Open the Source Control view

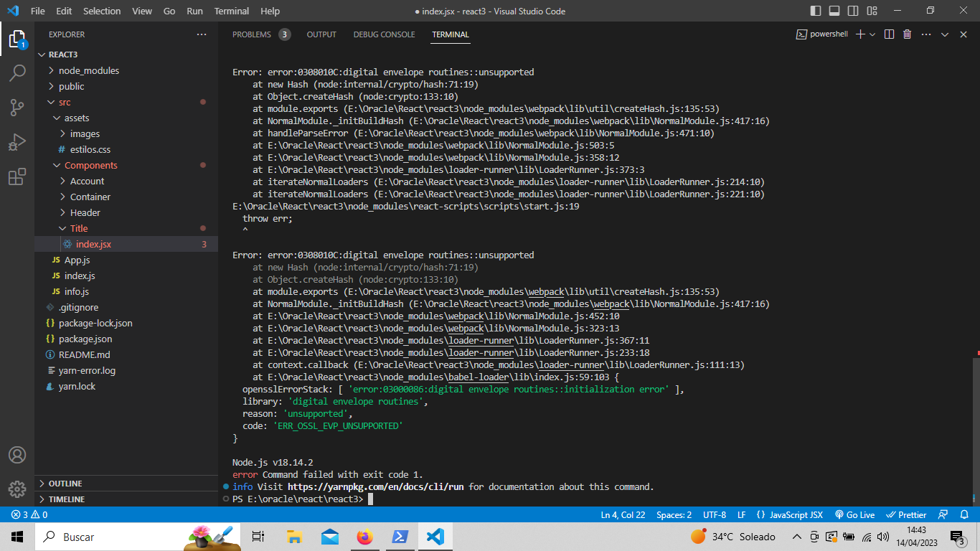click(17, 108)
